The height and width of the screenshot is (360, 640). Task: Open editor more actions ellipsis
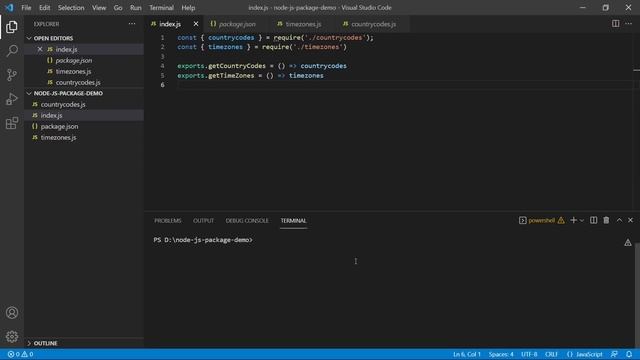629,24
